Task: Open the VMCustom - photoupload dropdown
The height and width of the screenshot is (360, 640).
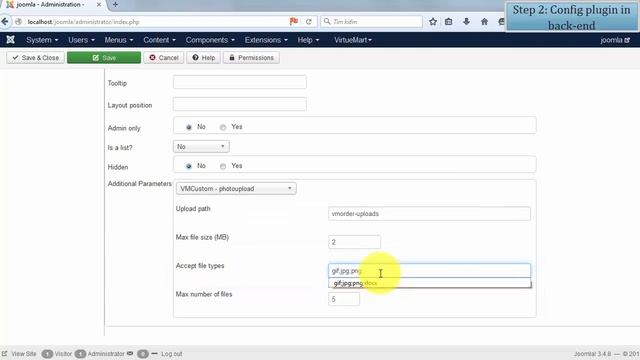Action: [x=236, y=189]
